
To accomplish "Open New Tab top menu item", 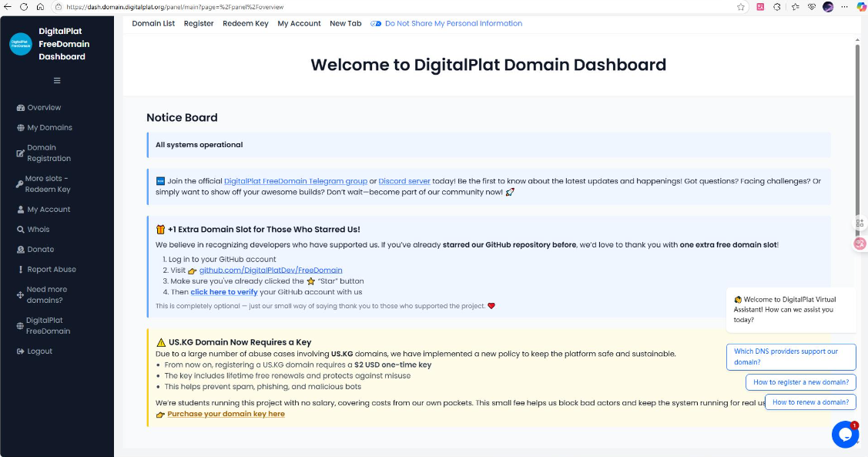I will pyautogui.click(x=345, y=23).
